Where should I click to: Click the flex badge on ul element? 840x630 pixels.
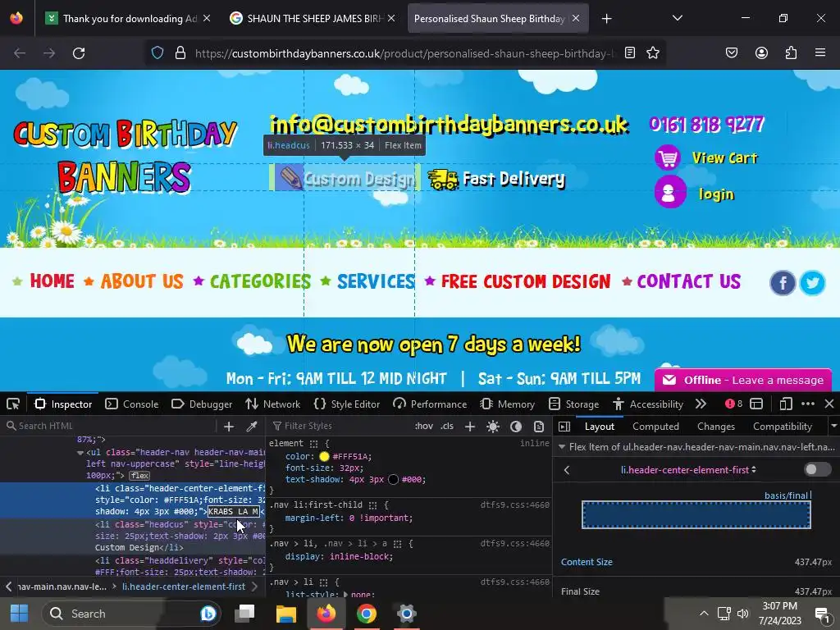139,476
